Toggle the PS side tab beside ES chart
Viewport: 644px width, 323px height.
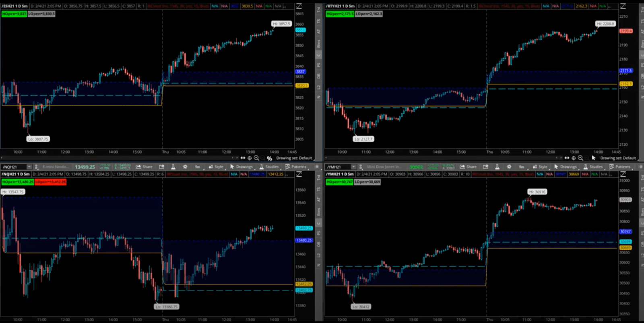coord(319,65)
